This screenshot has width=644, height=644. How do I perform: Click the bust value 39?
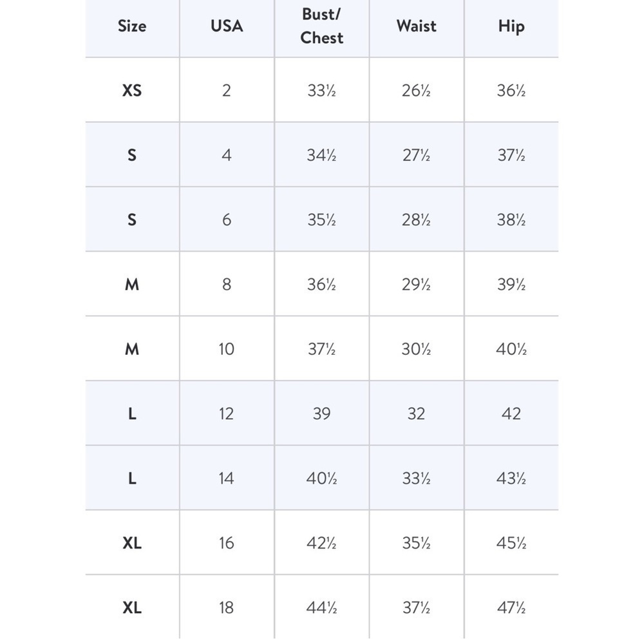[321, 413]
